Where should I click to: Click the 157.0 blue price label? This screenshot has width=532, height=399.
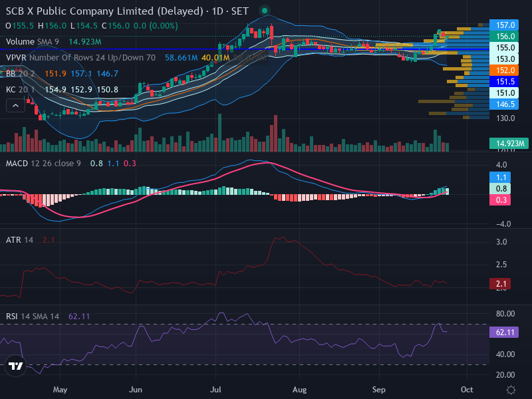pos(504,25)
